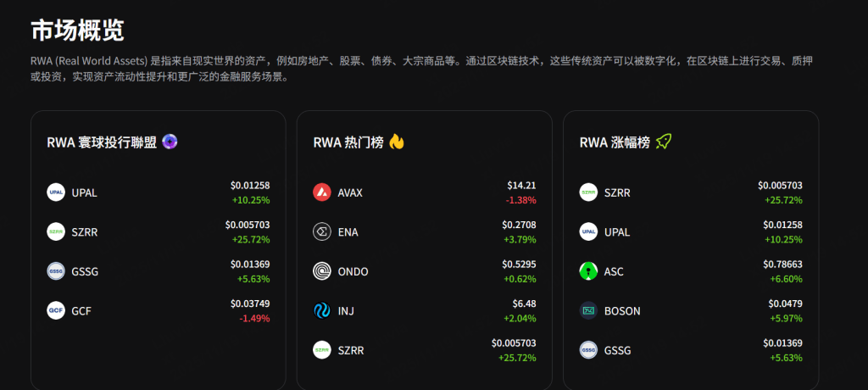
Task: Click ASC change +6.60%
Action: pos(786,279)
